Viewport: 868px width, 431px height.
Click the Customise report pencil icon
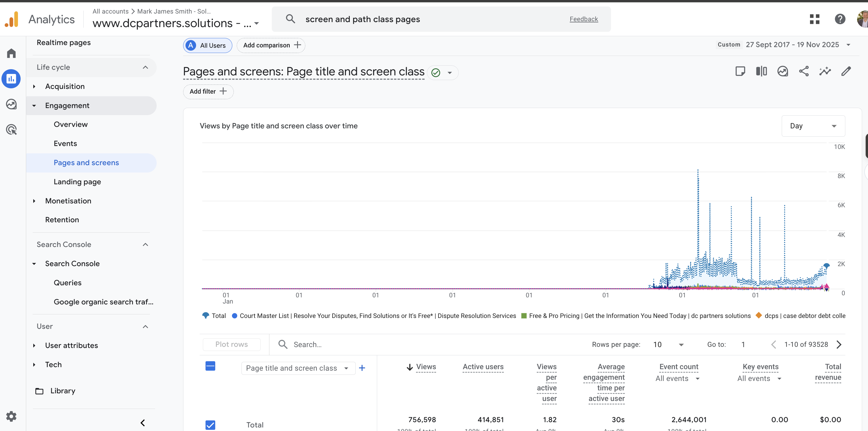(x=846, y=72)
